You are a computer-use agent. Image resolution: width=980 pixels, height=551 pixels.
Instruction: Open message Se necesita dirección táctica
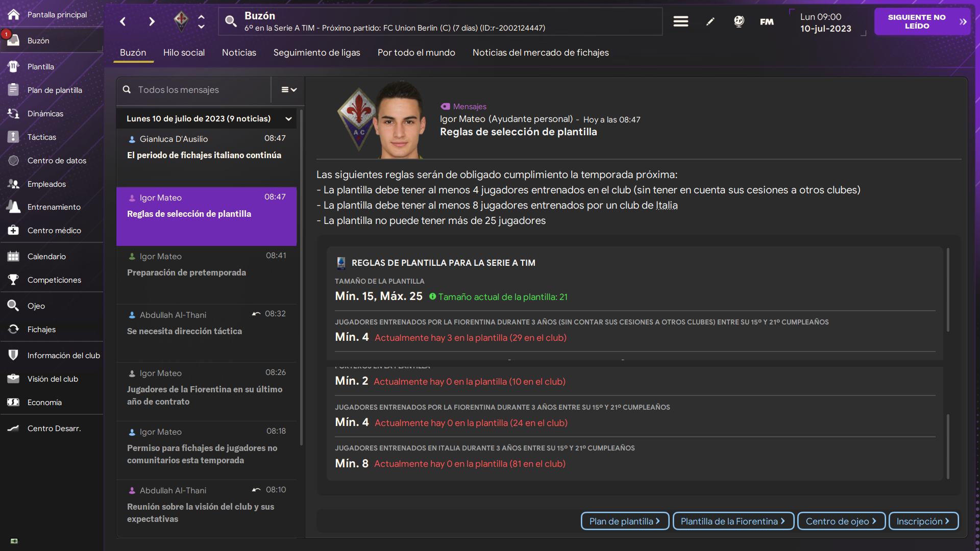tap(206, 334)
